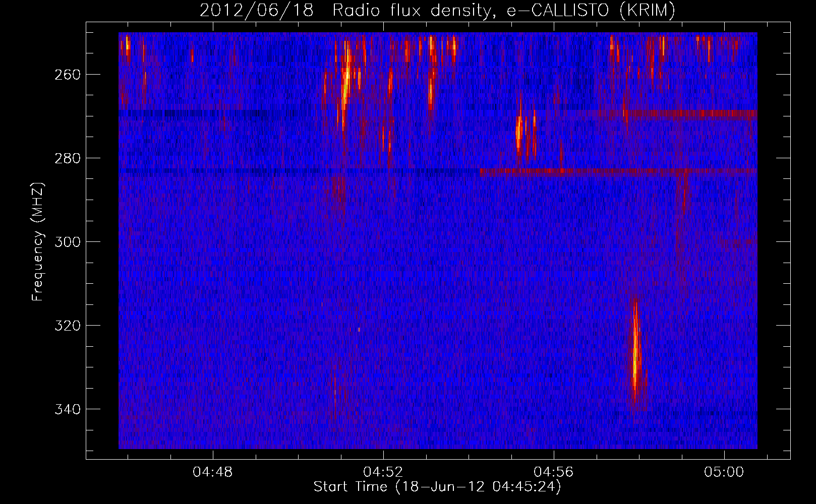Screen dimensions: 816x504
Task: Click the 280 frequency tick label
Action: (67, 158)
